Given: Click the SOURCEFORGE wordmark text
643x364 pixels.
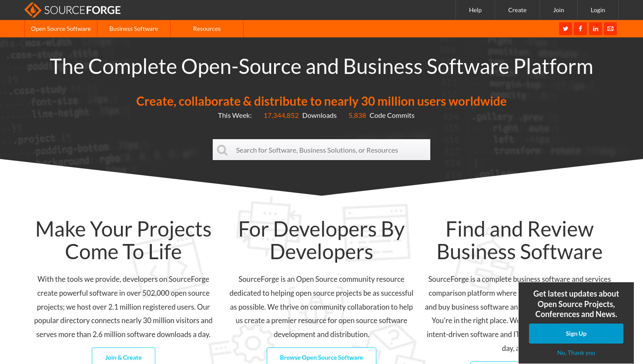Looking at the screenshot, I should click(83, 10).
